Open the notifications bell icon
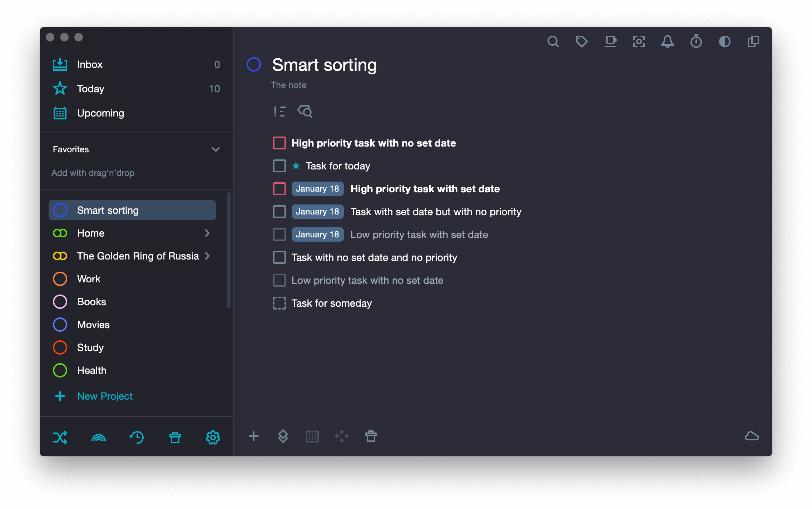The image size is (812, 509). pyautogui.click(x=667, y=42)
